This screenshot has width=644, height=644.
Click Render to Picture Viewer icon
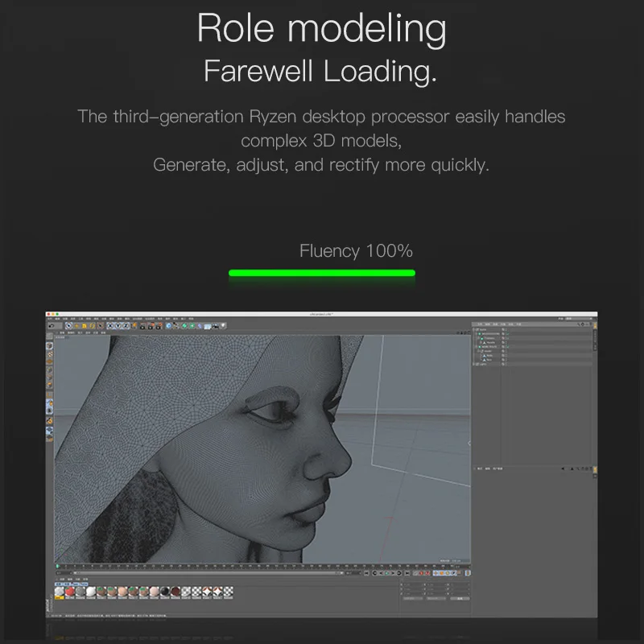point(151,326)
